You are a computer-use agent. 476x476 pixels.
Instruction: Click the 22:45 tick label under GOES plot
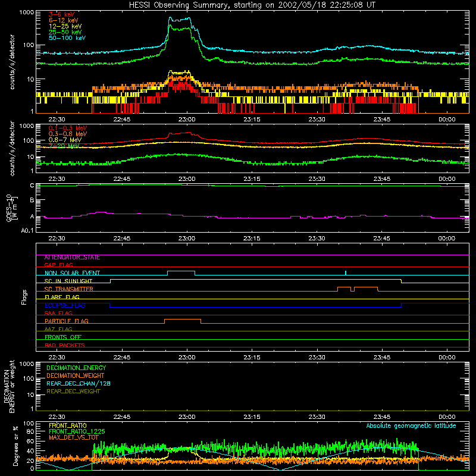122,239
